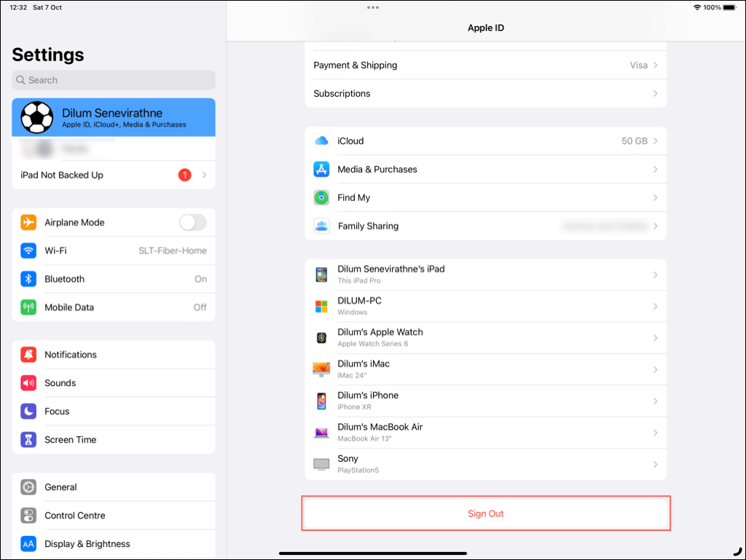The height and width of the screenshot is (560, 746).
Task: Open General settings
Action: 114,486
